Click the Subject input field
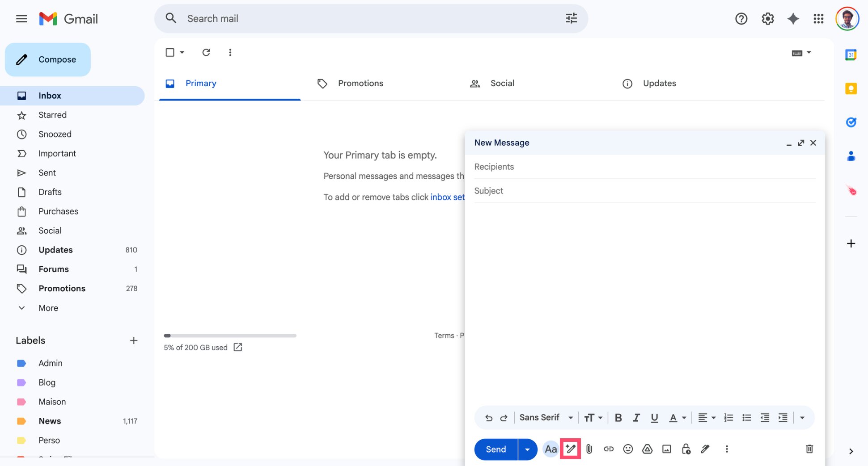 pos(581,191)
